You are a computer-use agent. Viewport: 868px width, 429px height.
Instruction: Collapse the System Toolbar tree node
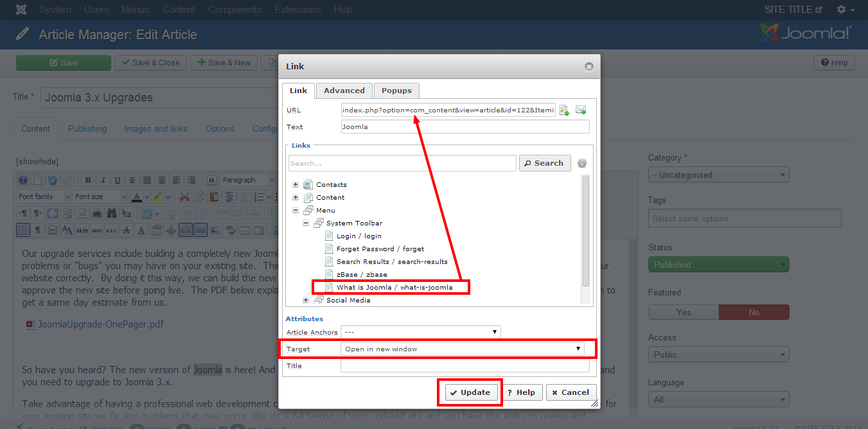(306, 223)
